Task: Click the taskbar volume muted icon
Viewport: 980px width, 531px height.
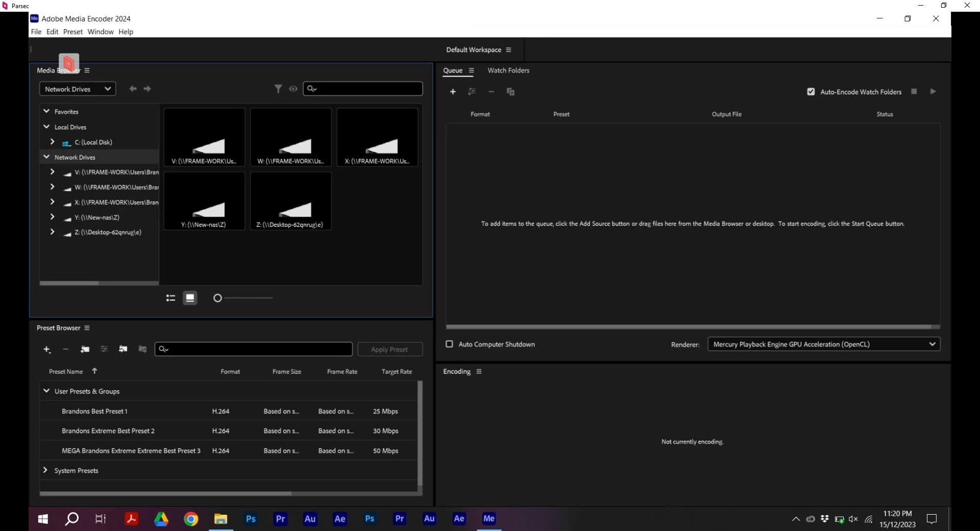Action: click(853, 519)
